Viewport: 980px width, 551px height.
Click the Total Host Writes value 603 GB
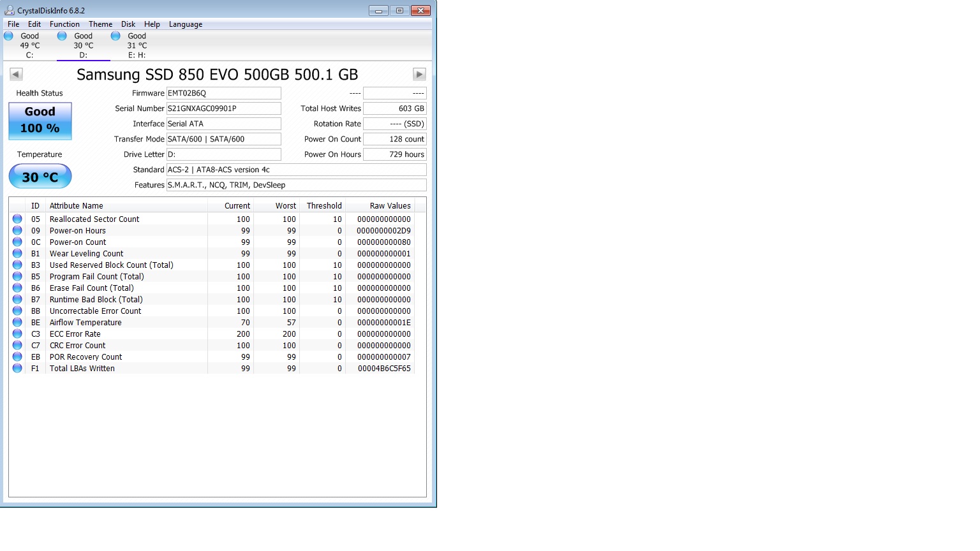tap(395, 108)
